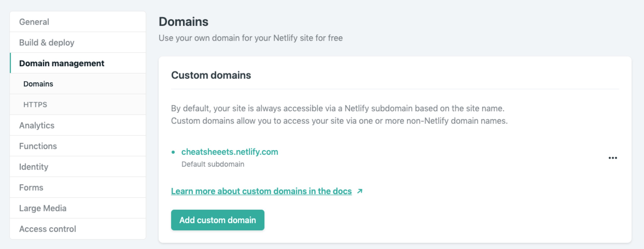Screen dimensions: 644x249
Task: Open the HTTPS sub-section
Action: 35,105
